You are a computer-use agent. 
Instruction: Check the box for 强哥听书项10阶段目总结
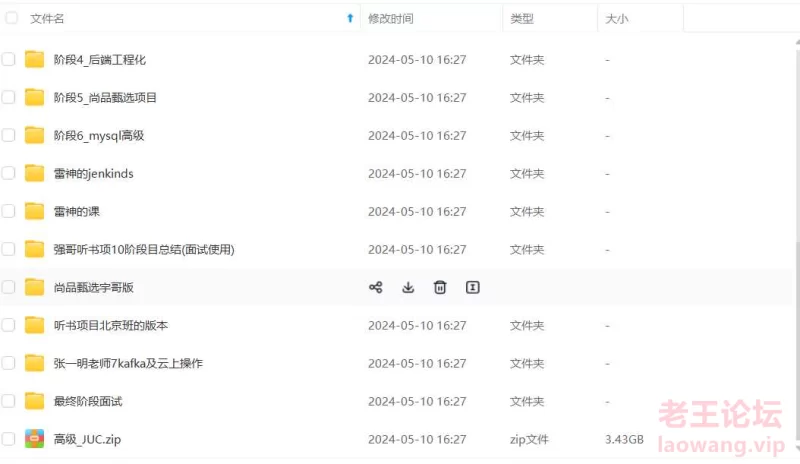click(x=8, y=249)
